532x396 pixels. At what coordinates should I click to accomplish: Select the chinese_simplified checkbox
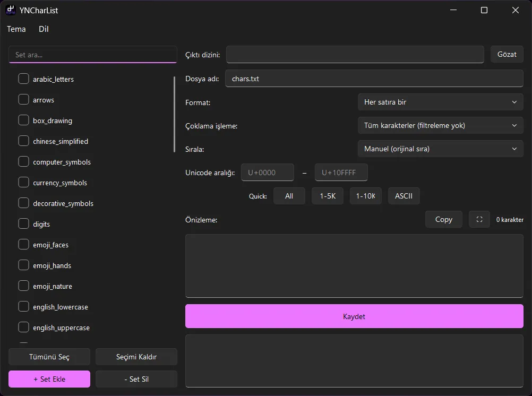pyautogui.click(x=23, y=141)
